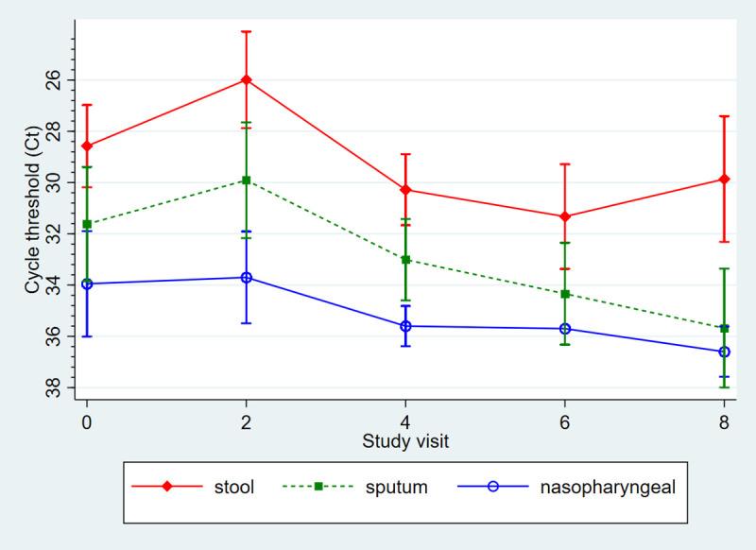Click the nasopharyngeal circle marker at visit 2

pos(247,277)
